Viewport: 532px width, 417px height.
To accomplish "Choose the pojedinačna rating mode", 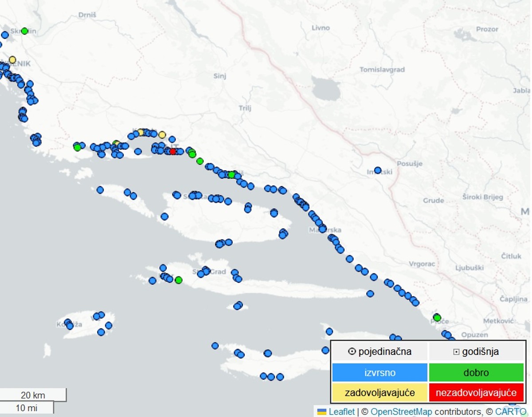I will coord(379,352).
